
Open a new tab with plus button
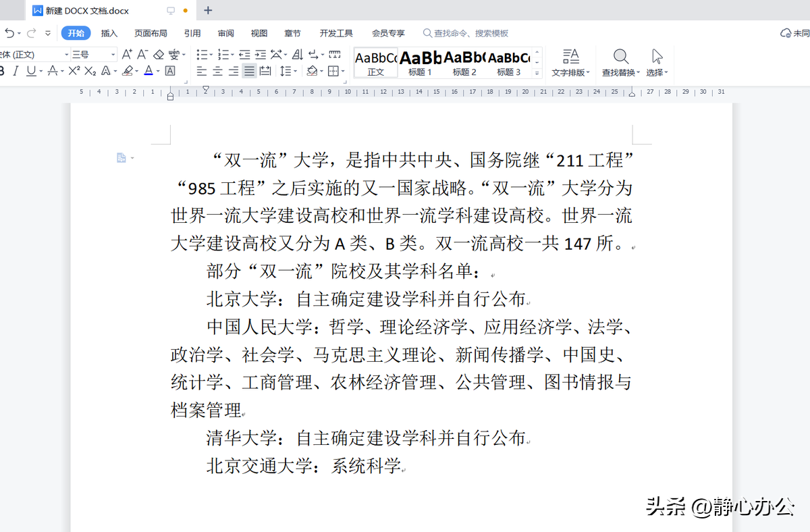[x=208, y=10]
